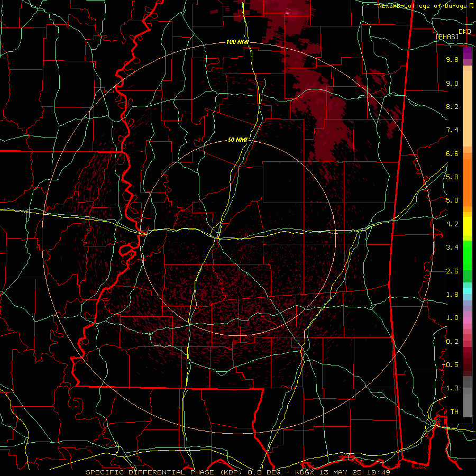The width and height of the screenshot is (476, 476).
Task: Click the DKD label above the color bar
Action: click(x=465, y=32)
